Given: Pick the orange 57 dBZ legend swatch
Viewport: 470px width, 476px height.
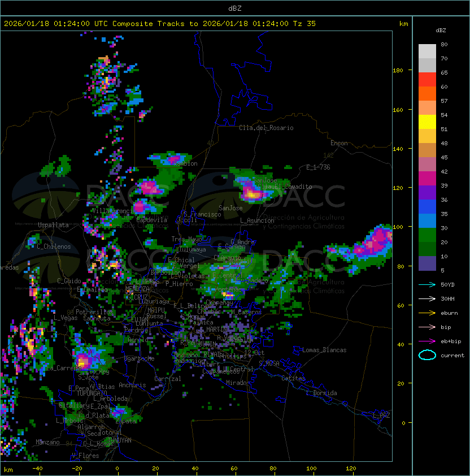Looking at the screenshot, I should click(427, 93).
